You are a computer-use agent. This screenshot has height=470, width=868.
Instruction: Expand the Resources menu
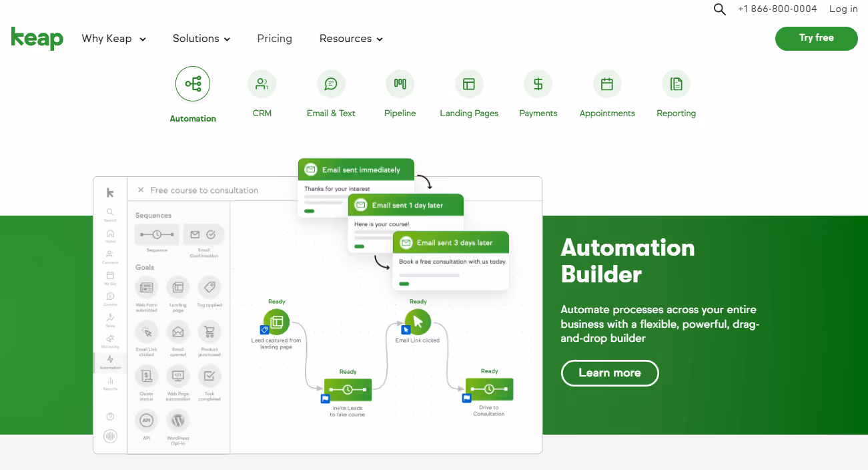[351, 39]
